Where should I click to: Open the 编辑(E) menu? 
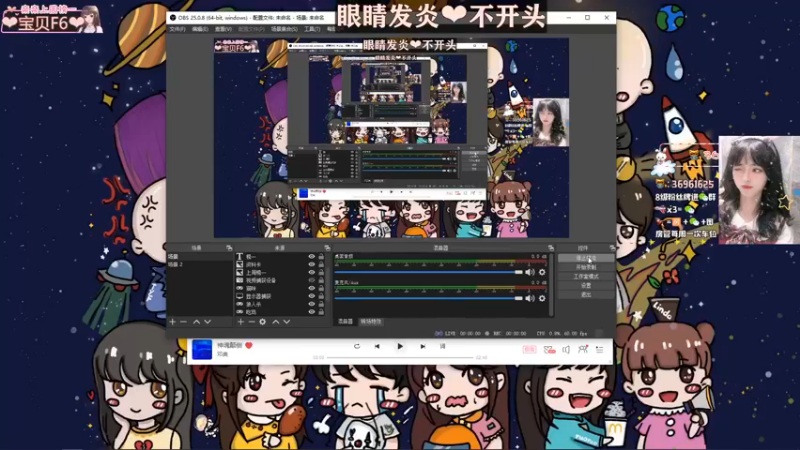coord(200,29)
